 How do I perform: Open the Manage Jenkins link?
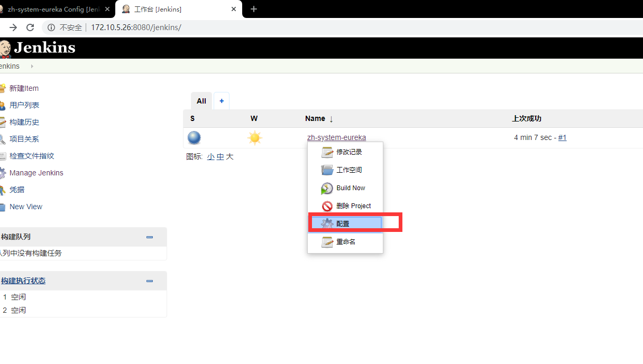[36, 173]
